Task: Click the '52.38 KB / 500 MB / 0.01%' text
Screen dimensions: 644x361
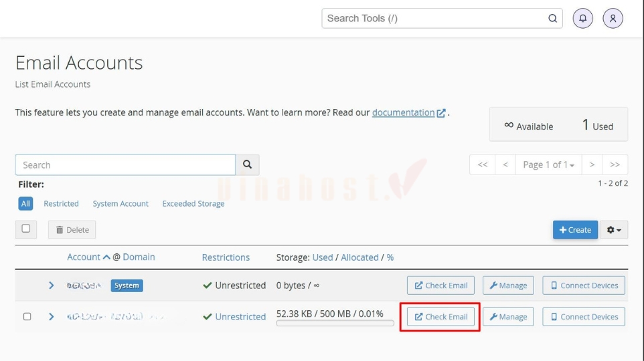Action: click(x=330, y=314)
